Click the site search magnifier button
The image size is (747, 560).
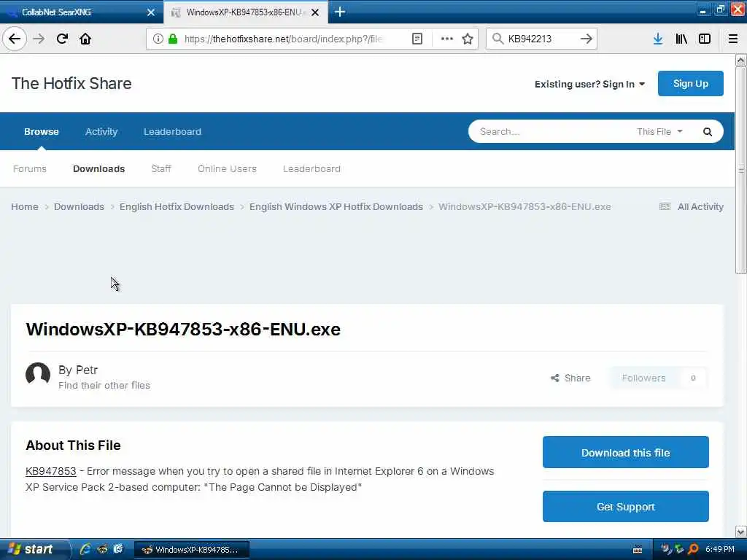708,132
